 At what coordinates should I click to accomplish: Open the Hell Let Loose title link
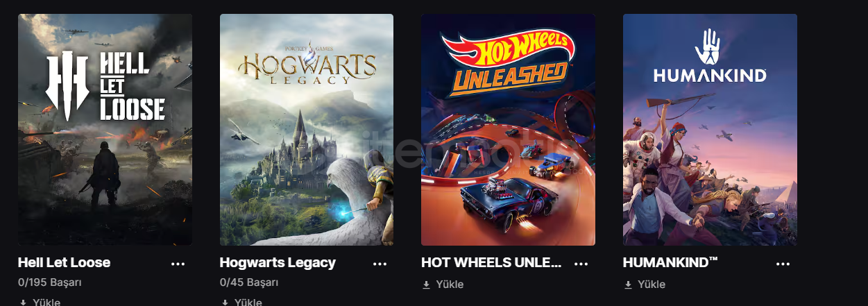64,263
